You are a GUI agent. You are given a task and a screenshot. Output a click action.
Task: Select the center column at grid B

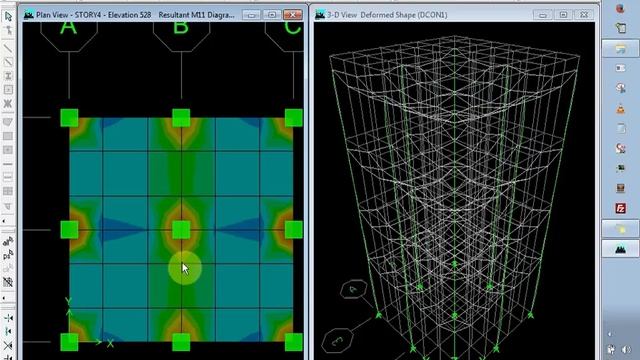(x=181, y=230)
